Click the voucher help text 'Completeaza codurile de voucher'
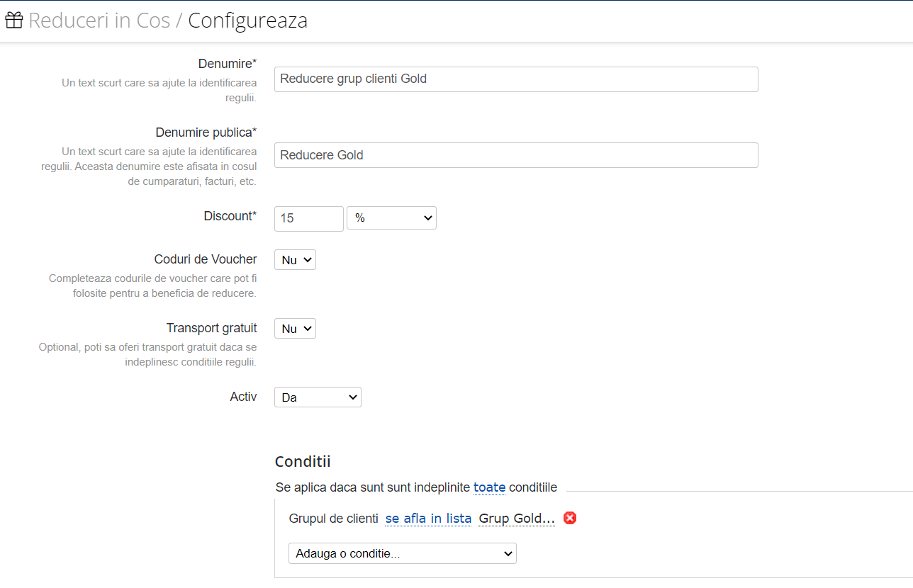Image resolution: width=913 pixels, height=588 pixels. coord(152,285)
